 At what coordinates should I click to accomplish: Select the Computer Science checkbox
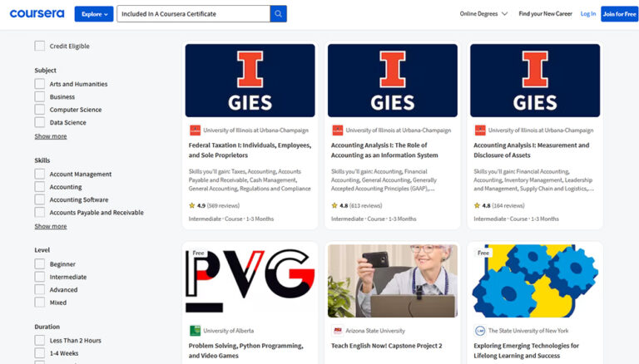pos(40,110)
